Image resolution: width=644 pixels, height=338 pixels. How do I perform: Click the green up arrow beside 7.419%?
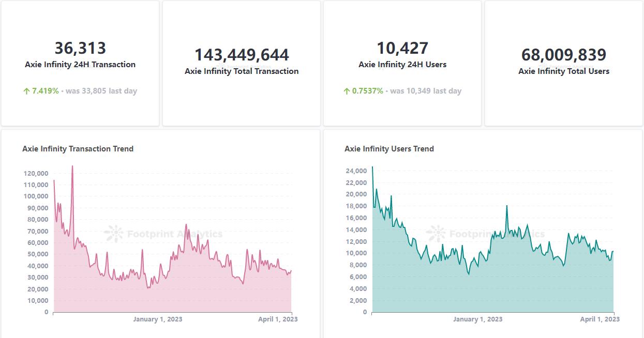26,91
